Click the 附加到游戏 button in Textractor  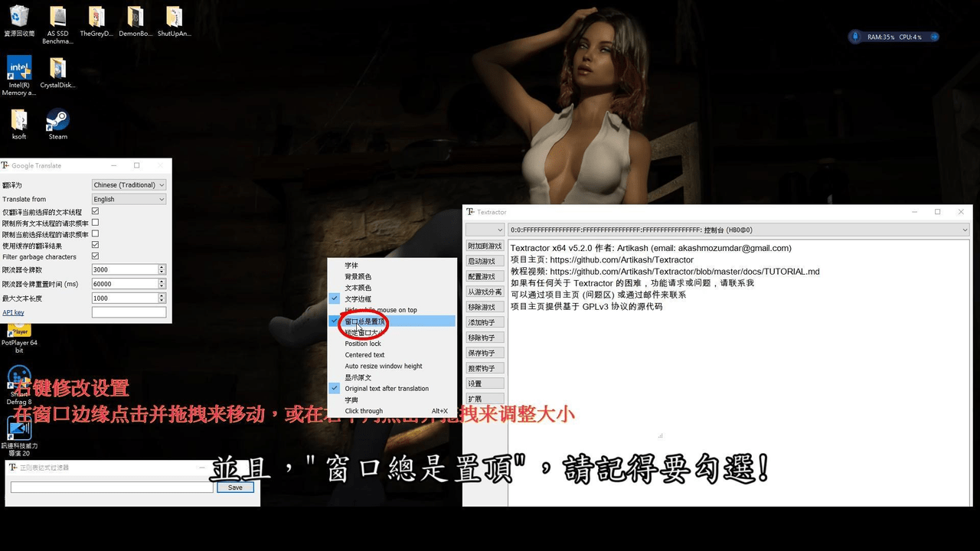485,246
